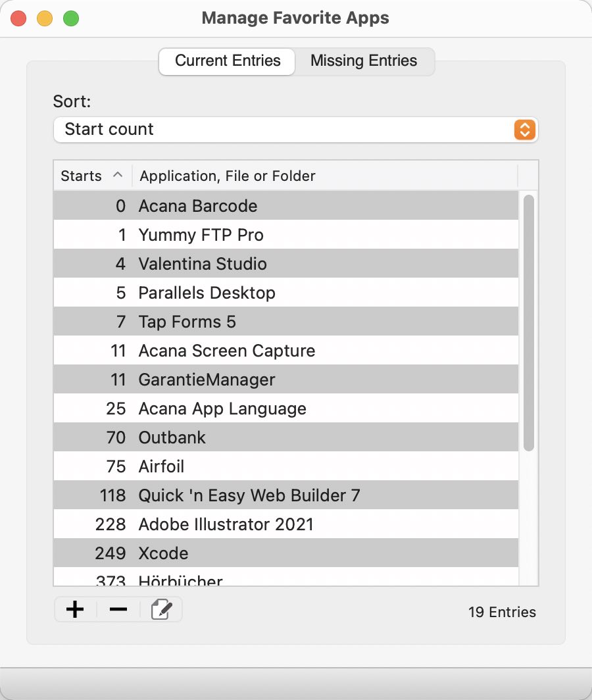592x700 pixels.
Task: Select the Parallels Desktop row
Action: (x=285, y=293)
